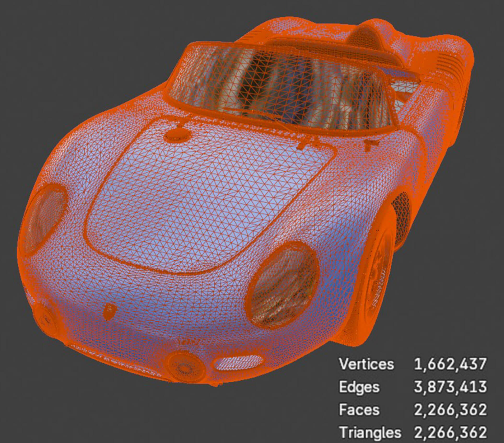The height and width of the screenshot is (443, 504).
Task: Click the car's windshield wireframe
Action: click(x=282, y=89)
